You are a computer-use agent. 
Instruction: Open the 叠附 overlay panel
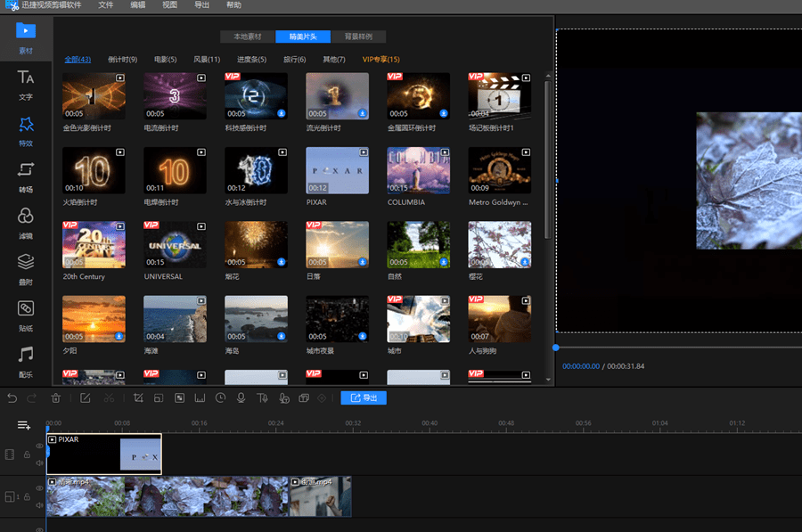26,270
